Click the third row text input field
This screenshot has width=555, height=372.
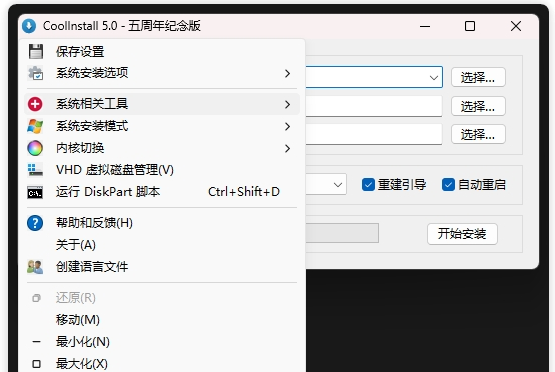click(x=374, y=134)
